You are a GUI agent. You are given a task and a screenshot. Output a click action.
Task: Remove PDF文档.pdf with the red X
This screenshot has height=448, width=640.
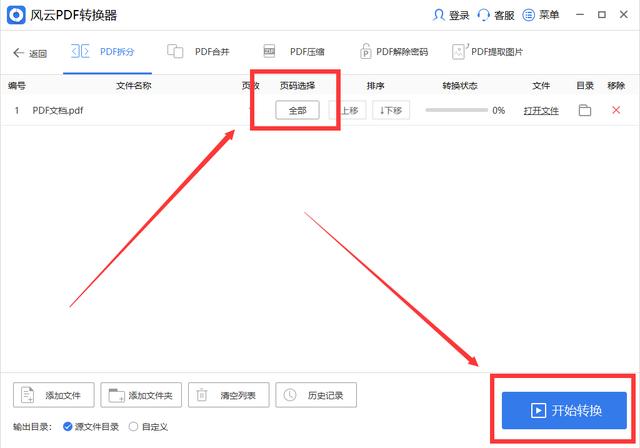pos(616,110)
